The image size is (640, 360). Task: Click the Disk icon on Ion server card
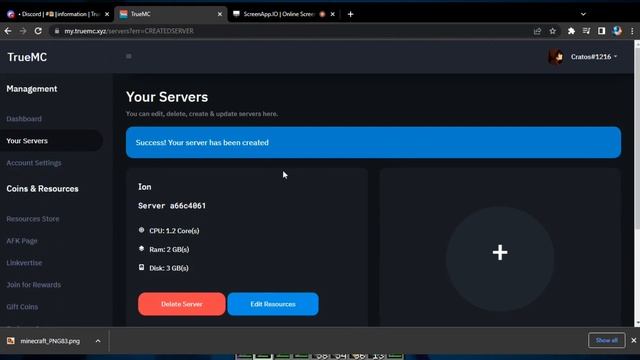click(x=141, y=267)
